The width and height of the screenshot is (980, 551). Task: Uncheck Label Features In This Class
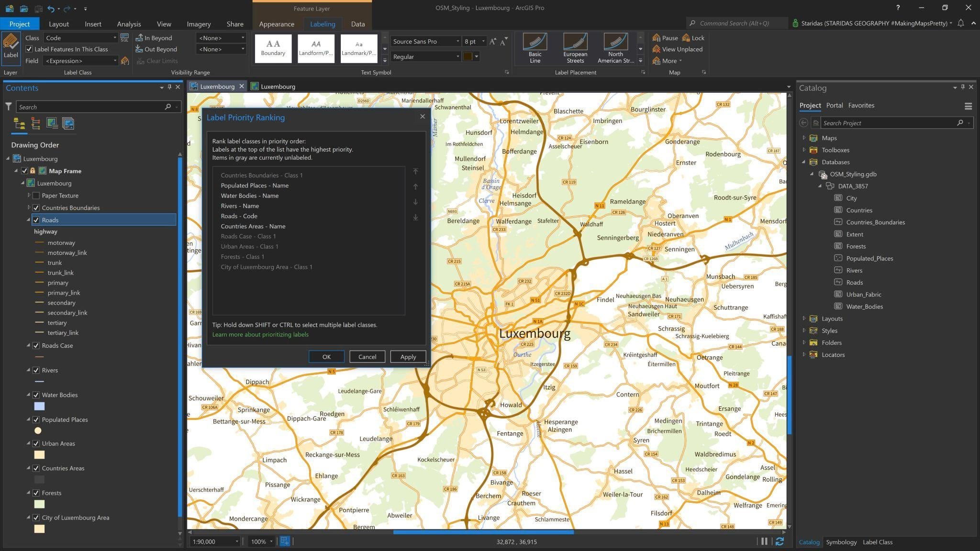pyautogui.click(x=29, y=49)
